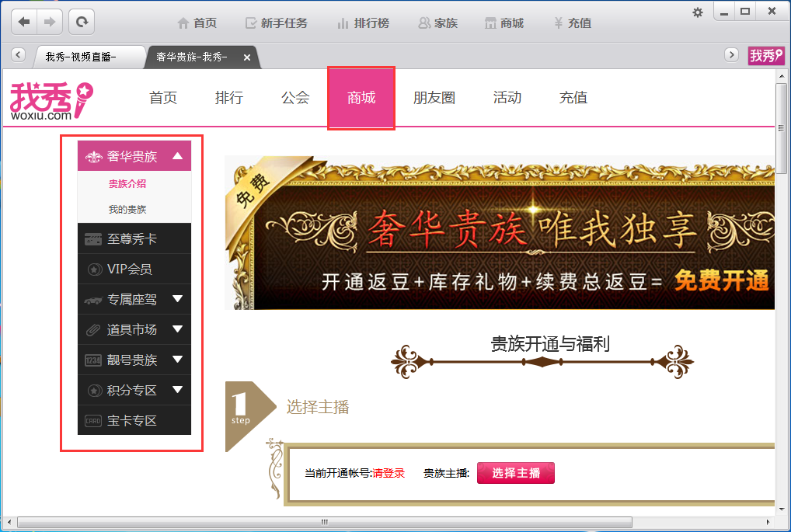Click the 我秀 badge icon at tab bar right
The height and width of the screenshot is (532, 791).
[765, 56]
